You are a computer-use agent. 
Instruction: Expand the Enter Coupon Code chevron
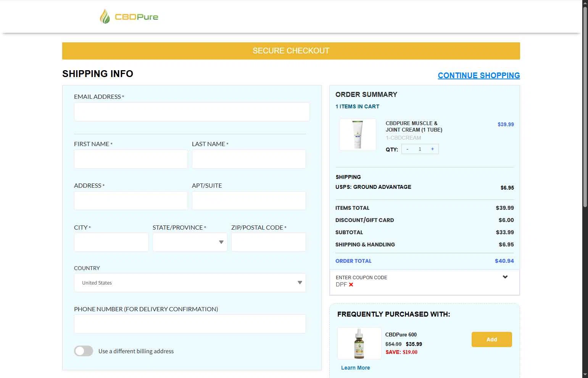(x=505, y=277)
